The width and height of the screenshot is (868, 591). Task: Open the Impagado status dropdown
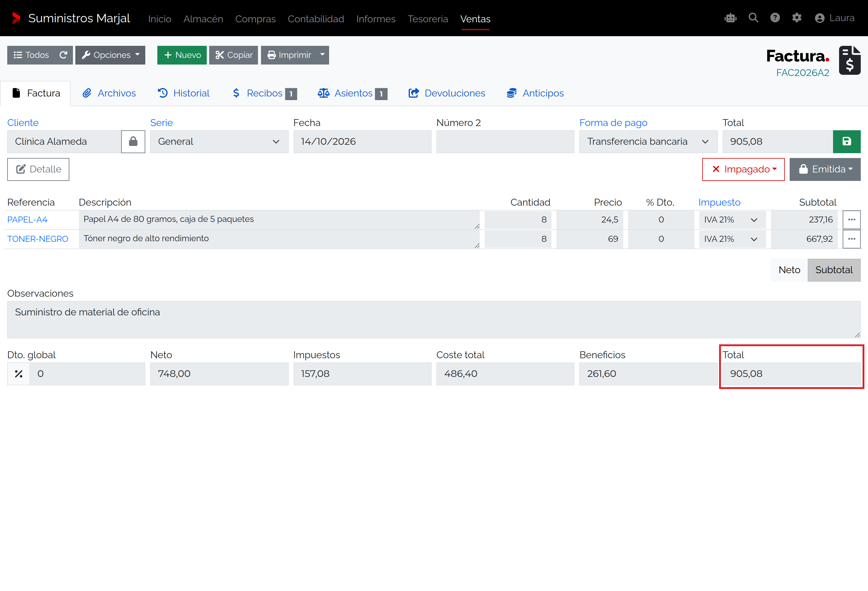point(743,169)
